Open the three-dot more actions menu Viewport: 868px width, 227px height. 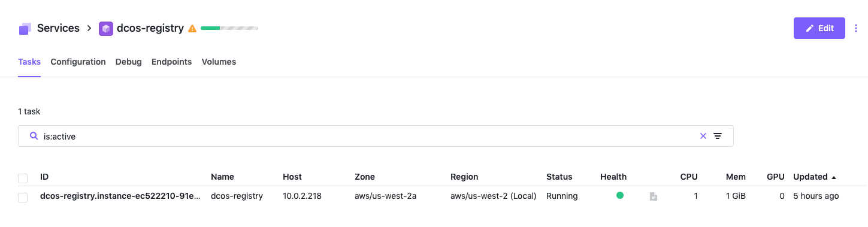856,28
